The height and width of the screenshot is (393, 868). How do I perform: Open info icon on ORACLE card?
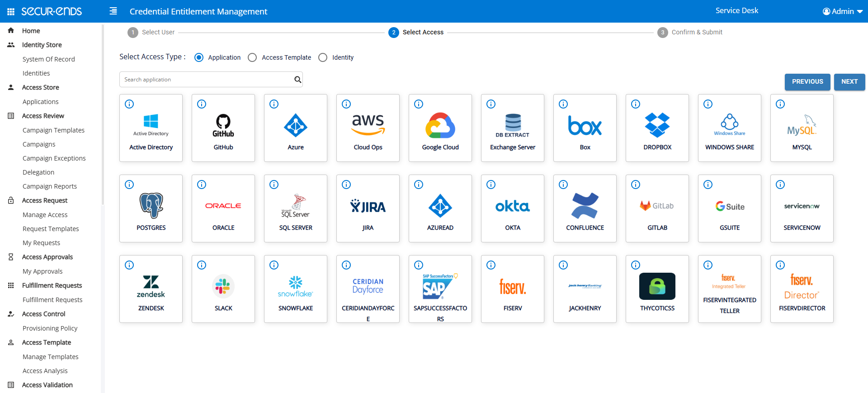[202, 185]
